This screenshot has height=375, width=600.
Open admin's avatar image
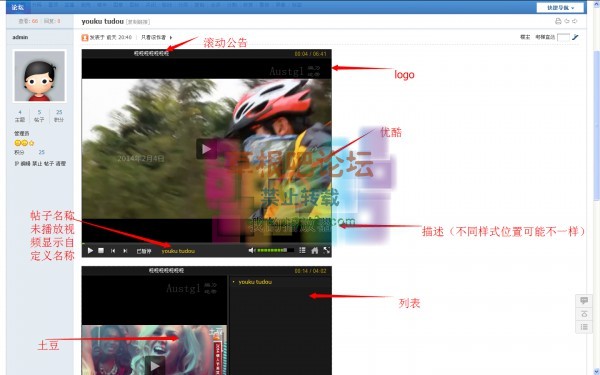tap(39, 76)
